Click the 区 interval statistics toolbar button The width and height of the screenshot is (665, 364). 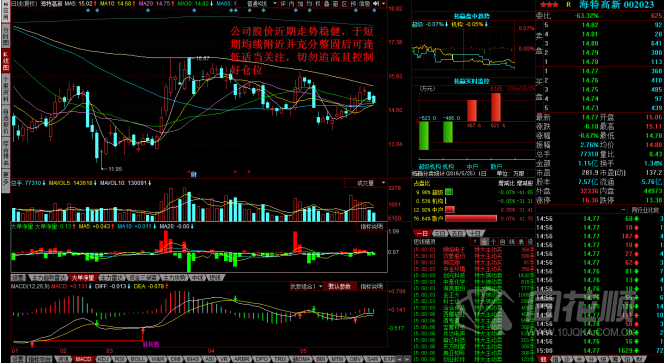pyautogui.click(x=344, y=3)
